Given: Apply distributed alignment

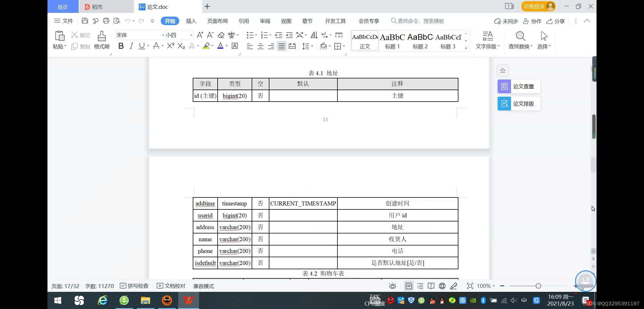Looking at the screenshot, I should tap(292, 46).
